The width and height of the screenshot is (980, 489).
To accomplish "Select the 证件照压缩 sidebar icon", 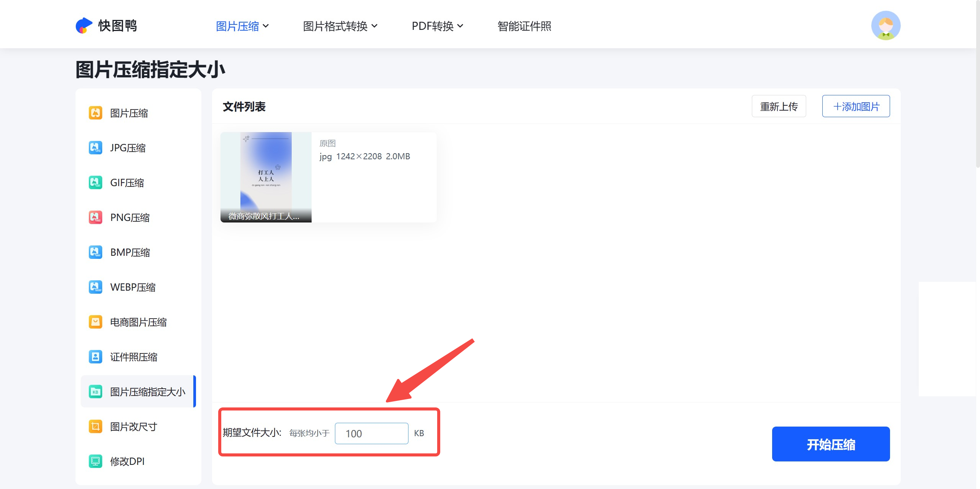I will pos(95,357).
